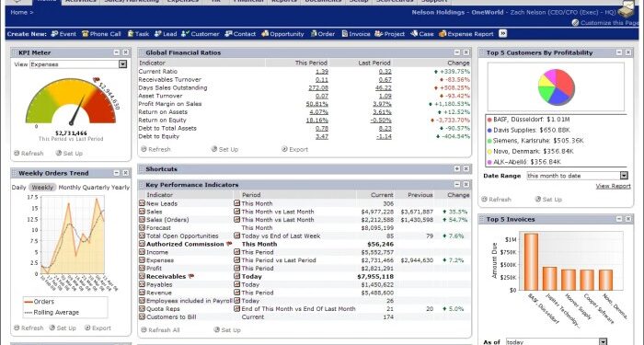Open Set Up for Global Financial Ratios

click(224, 149)
